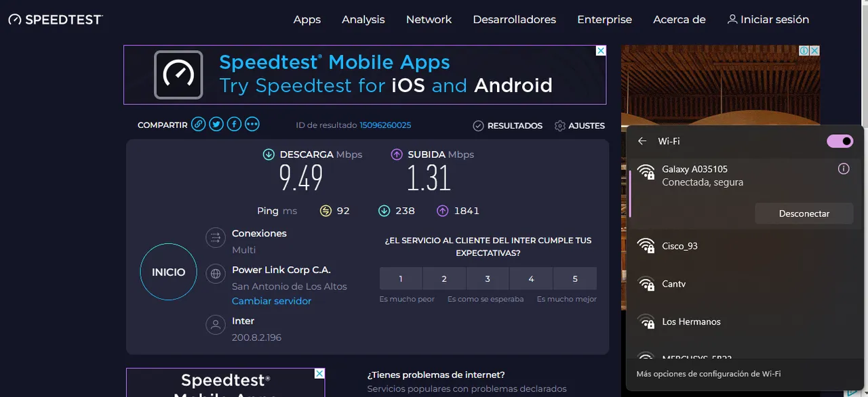Image resolution: width=868 pixels, height=397 pixels.
Task: Click the Iniciar sesión user icon
Action: pos(732,20)
